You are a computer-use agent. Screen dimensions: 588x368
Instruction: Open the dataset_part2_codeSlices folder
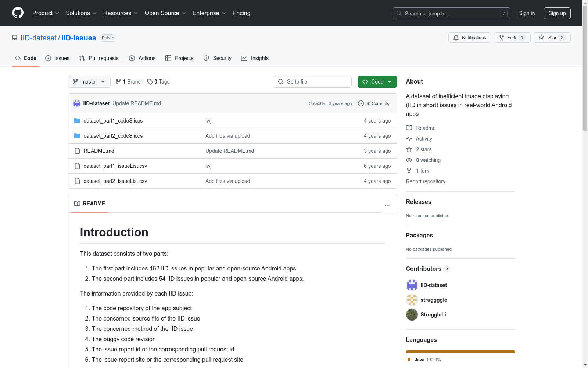click(113, 136)
